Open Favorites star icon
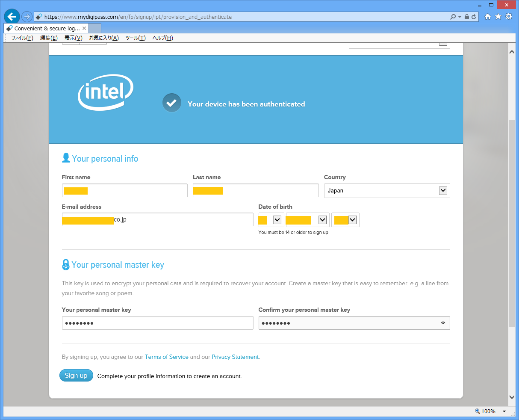Viewport: 519px width, 420px height. pos(498,17)
